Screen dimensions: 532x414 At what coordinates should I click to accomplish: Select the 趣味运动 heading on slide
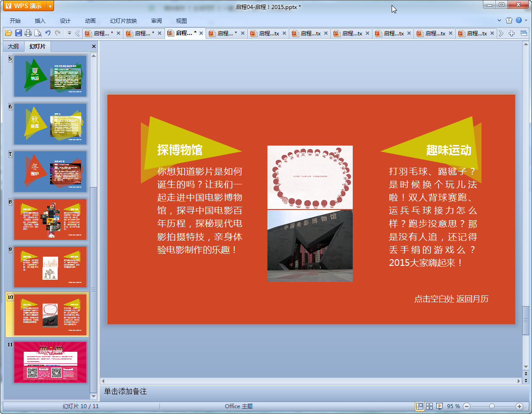449,150
